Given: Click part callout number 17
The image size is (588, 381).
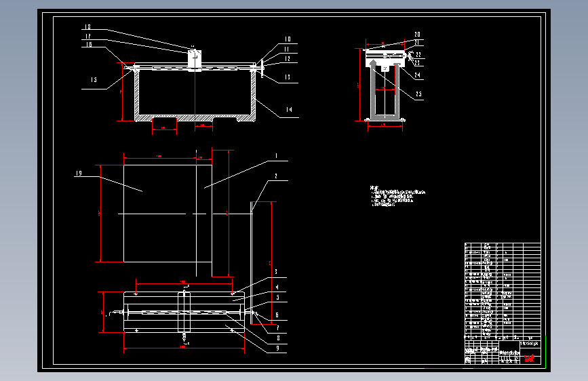Looking at the screenshot, I should click(87, 37).
